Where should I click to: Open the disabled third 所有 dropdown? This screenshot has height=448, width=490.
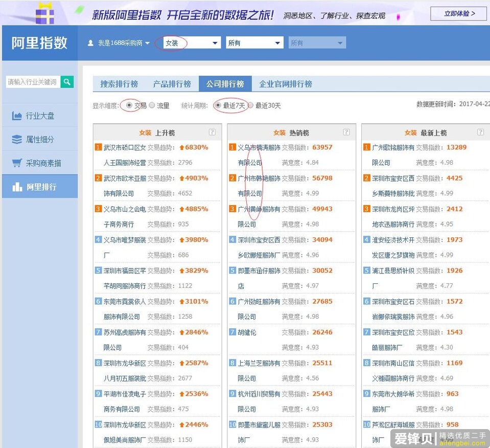click(317, 43)
